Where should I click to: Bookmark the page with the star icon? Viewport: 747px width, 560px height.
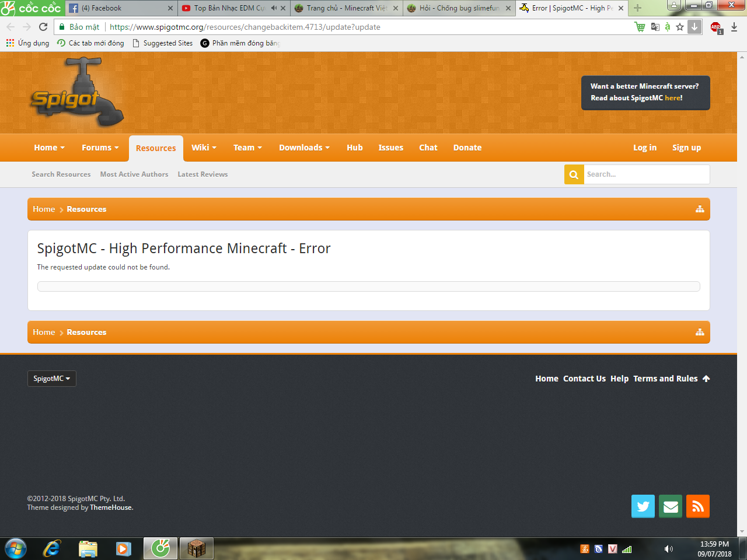[x=680, y=27]
